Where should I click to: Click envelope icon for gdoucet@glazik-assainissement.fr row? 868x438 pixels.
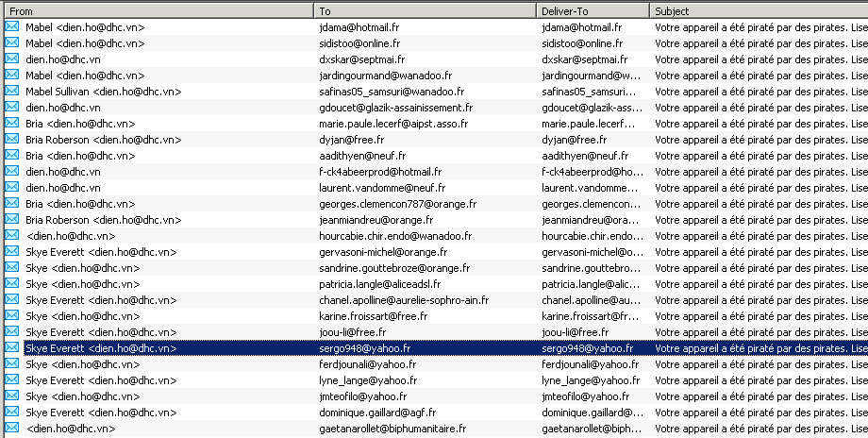[11, 107]
